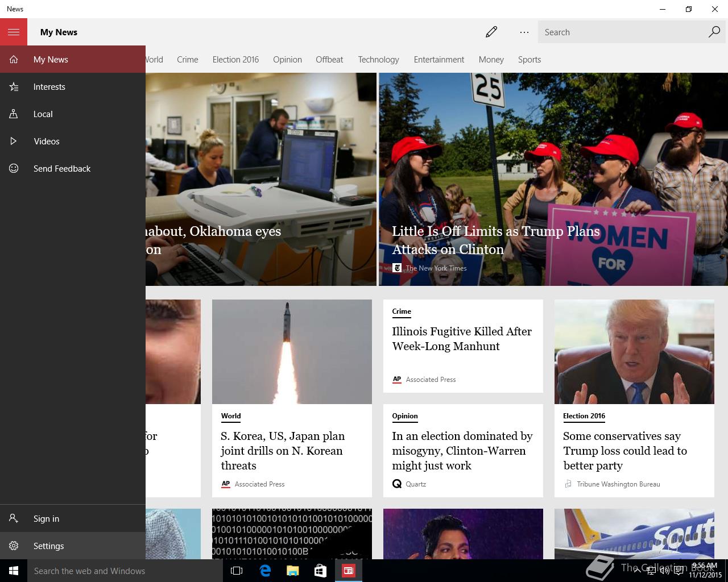Switch to the Offbeat tab
728x582 pixels.
point(329,59)
